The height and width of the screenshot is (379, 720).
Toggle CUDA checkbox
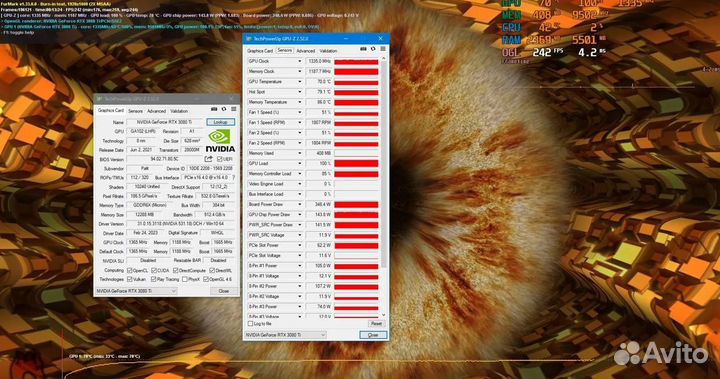tap(154, 271)
